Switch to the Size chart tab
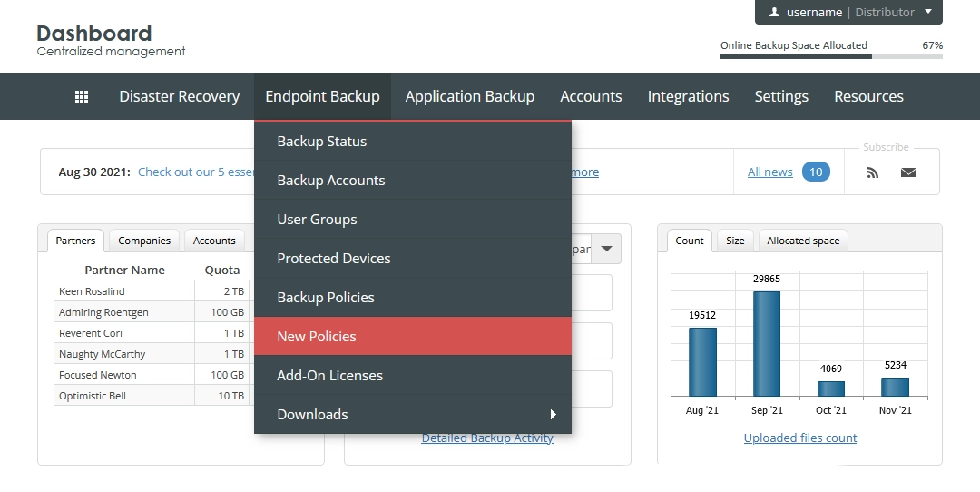 click(x=735, y=241)
